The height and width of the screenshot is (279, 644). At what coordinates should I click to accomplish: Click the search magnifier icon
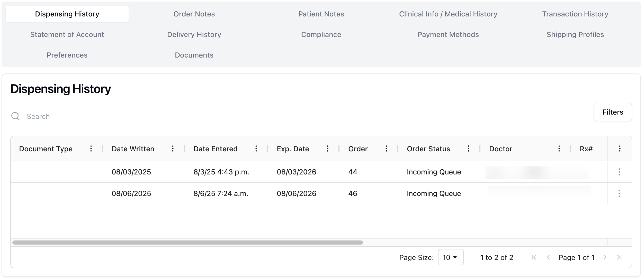click(15, 116)
